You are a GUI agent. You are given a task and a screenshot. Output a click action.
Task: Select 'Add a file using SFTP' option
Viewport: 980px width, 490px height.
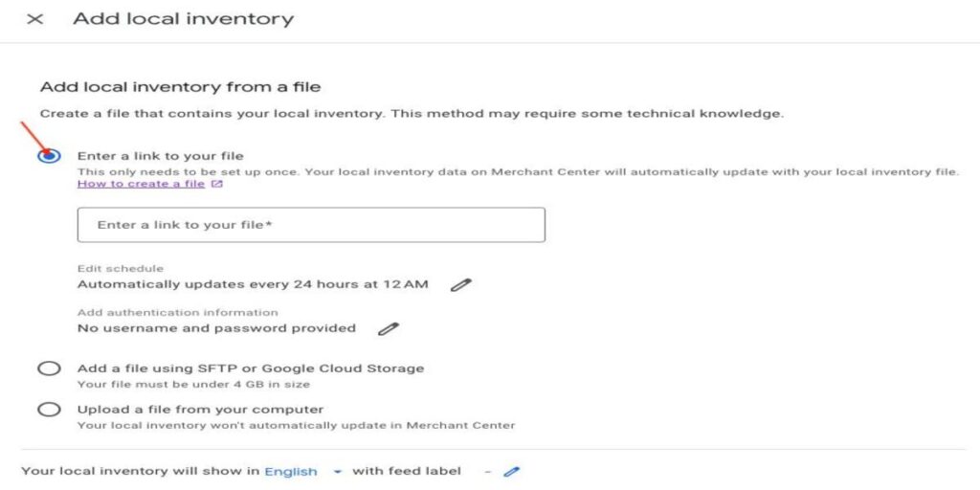tap(49, 368)
